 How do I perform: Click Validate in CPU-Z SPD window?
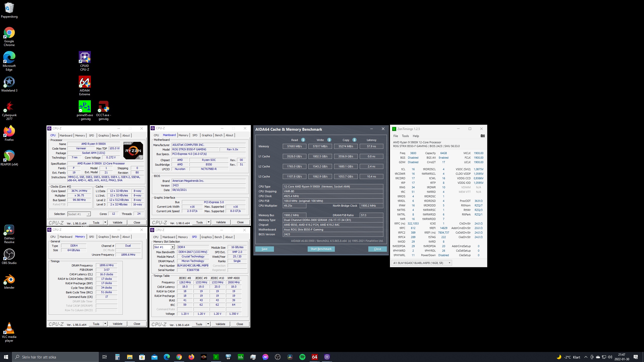pyautogui.click(x=220, y=324)
